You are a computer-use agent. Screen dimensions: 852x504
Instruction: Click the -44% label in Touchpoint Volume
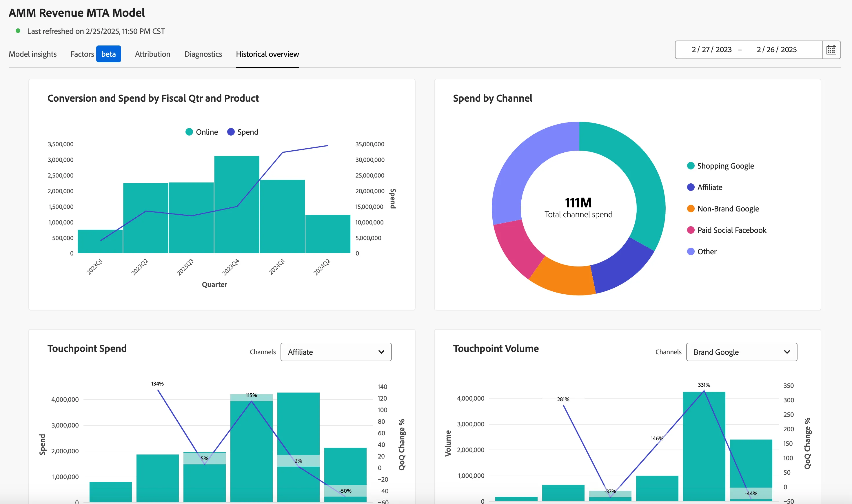751,494
